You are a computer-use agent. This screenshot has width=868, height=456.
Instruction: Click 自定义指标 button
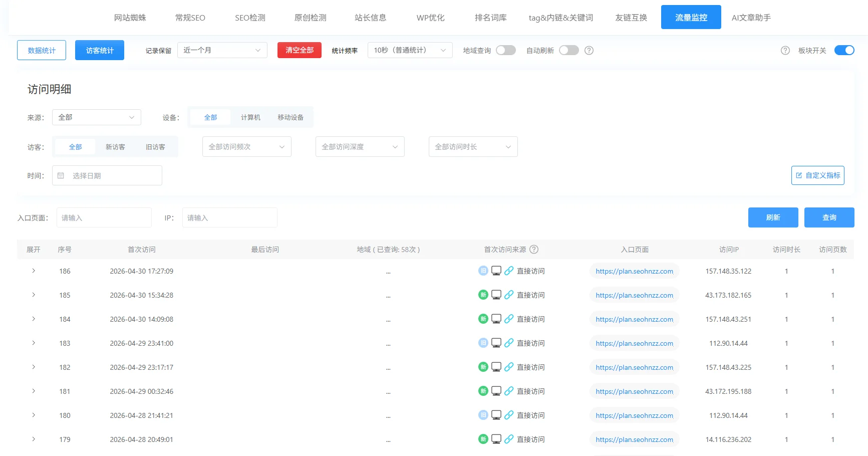[x=818, y=175]
